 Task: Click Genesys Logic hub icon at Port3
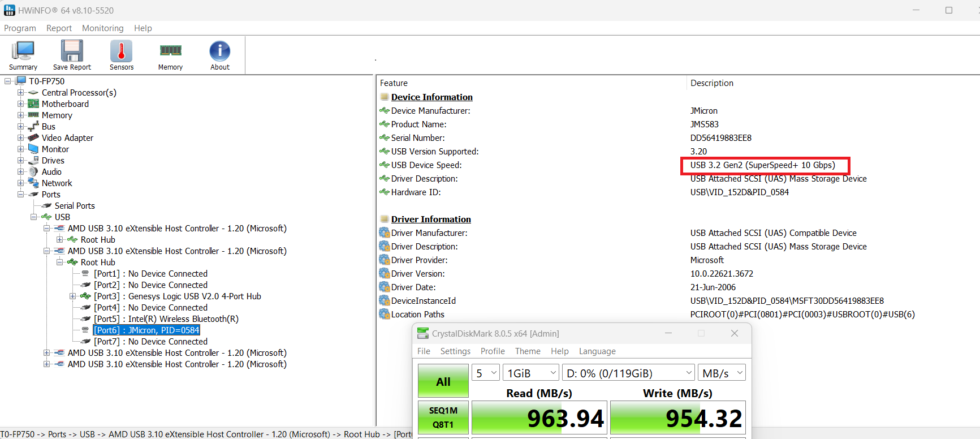pyautogui.click(x=85, y=296)
